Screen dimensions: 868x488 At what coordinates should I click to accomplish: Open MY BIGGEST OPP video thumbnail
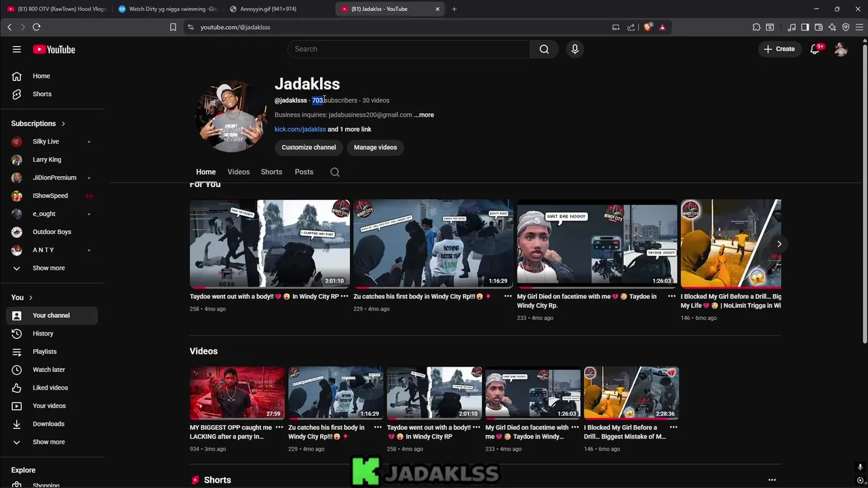tap(237, 393)
